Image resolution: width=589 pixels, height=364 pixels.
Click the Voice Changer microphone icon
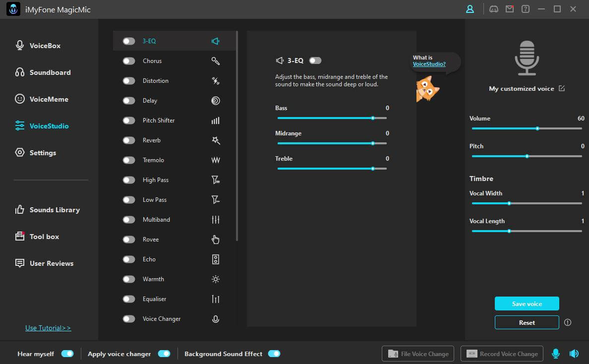[x=215, y=319]
